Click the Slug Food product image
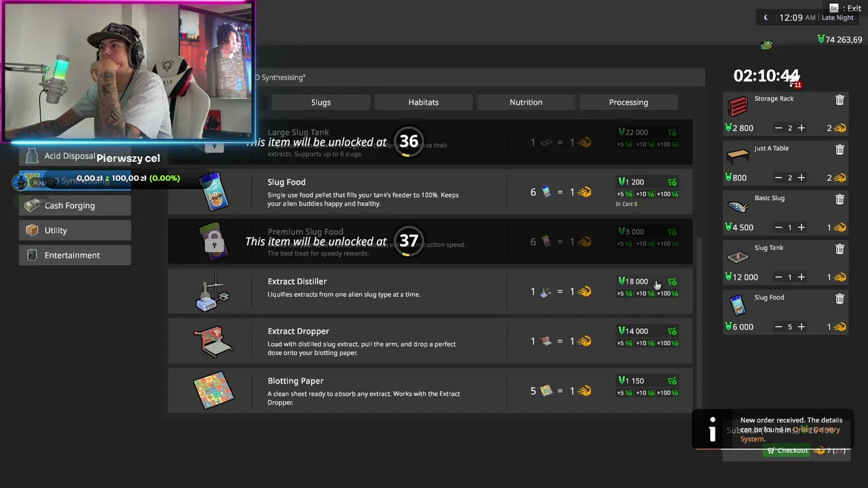 (214, 192)
